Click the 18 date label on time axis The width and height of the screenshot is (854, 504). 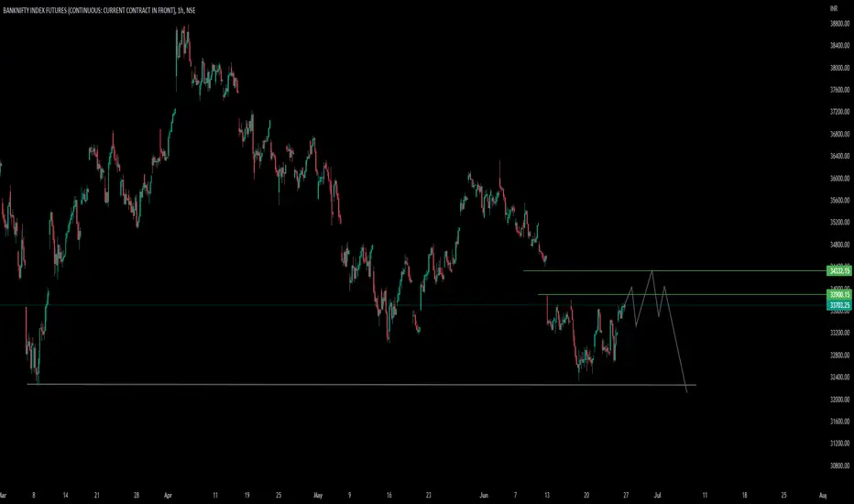point(745,495)
